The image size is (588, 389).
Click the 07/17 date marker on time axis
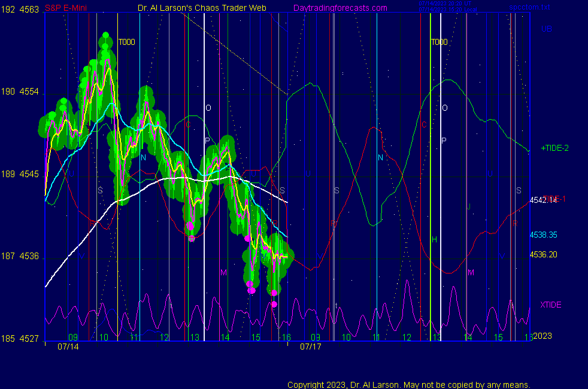tap(310, 346)
